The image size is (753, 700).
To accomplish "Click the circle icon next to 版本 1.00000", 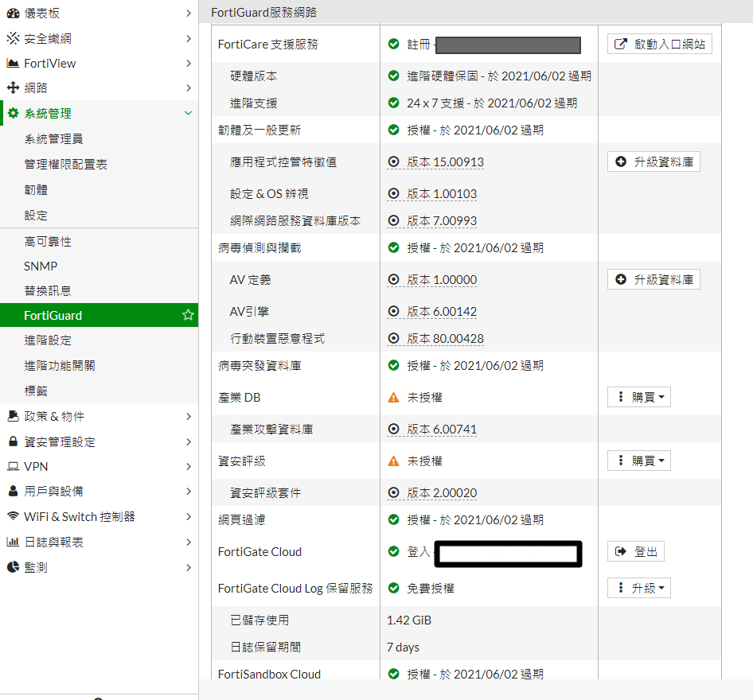I will click(x=394, y=279).
